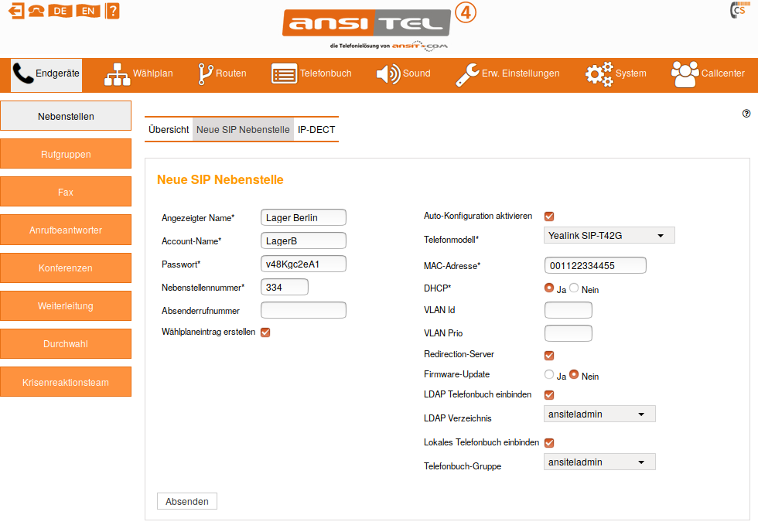Screen dimensions: 758x532
Task: Open the help book question-mark icon
Action: point(113,11)
